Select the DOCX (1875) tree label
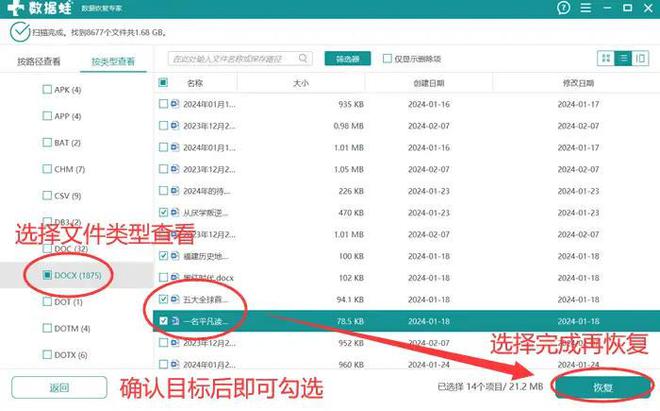 [x=78, y=275]
